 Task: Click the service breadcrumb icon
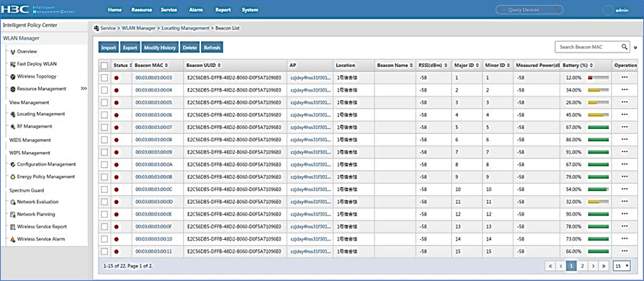tap(97, 28)
